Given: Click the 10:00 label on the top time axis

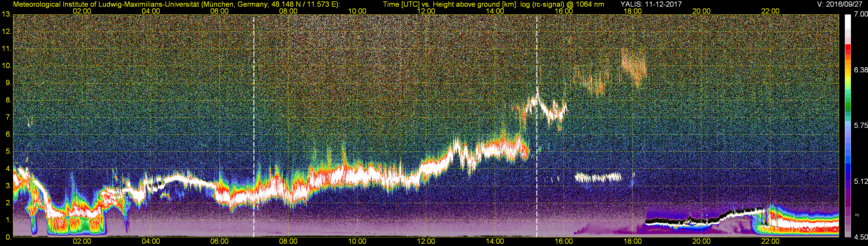Looking at the screenshot, I should click(357, 11).
